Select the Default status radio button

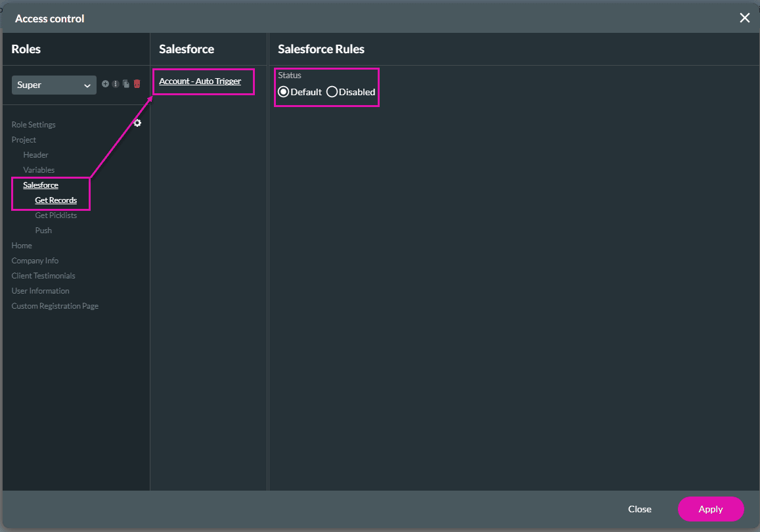[x=284, y=91]
